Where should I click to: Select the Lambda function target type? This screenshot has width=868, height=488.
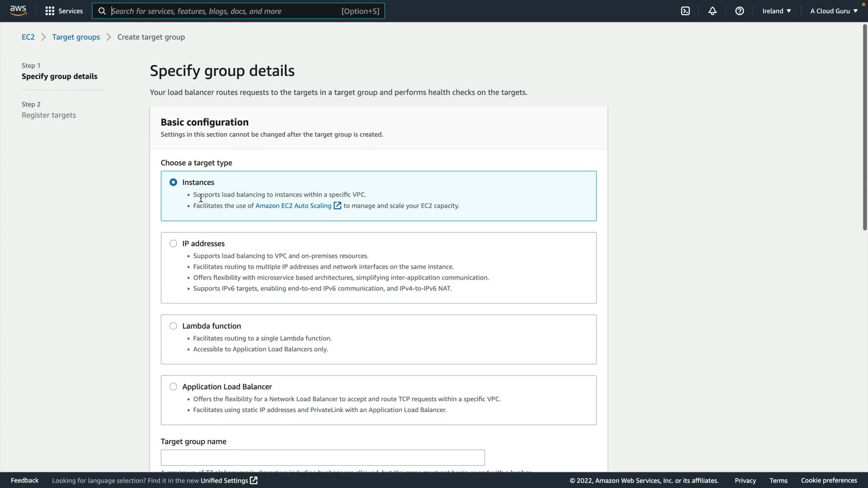click(x=173, y=326)
